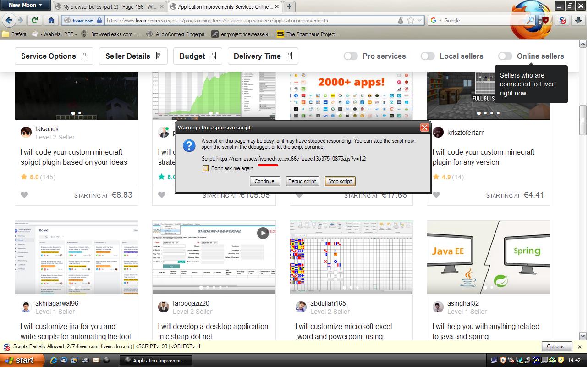The image size is (588, 368).
Task: Click the Application Improvem... taskbar button
Action: click(155, 360)
